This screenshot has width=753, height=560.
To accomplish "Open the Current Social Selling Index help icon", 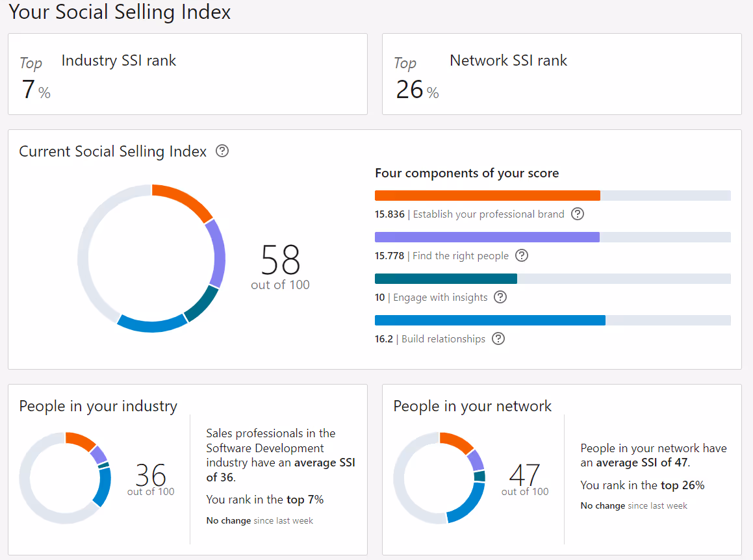I will 222,151.
